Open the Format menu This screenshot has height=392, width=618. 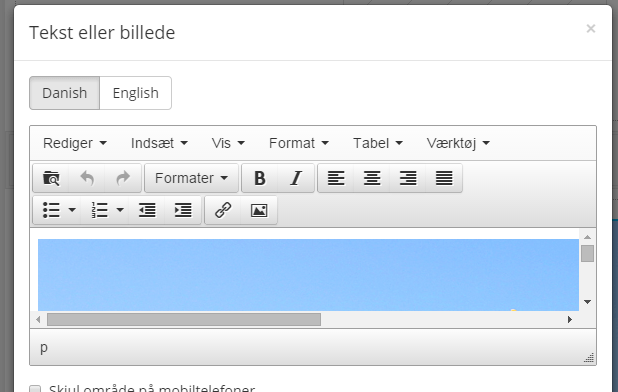coord(299,143)
